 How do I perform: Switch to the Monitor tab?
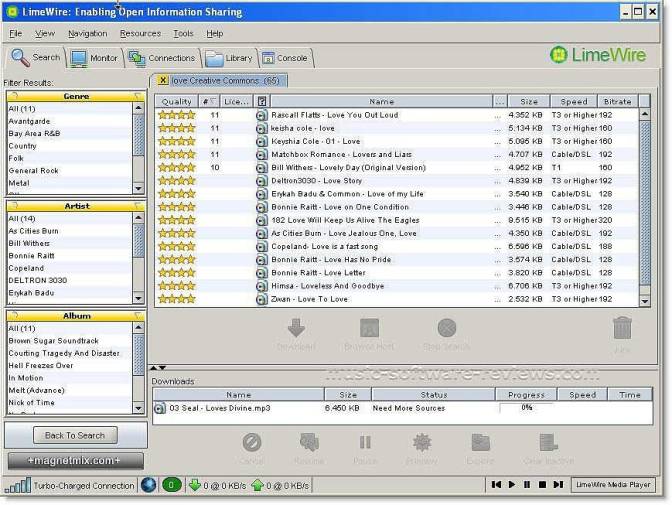94,57
